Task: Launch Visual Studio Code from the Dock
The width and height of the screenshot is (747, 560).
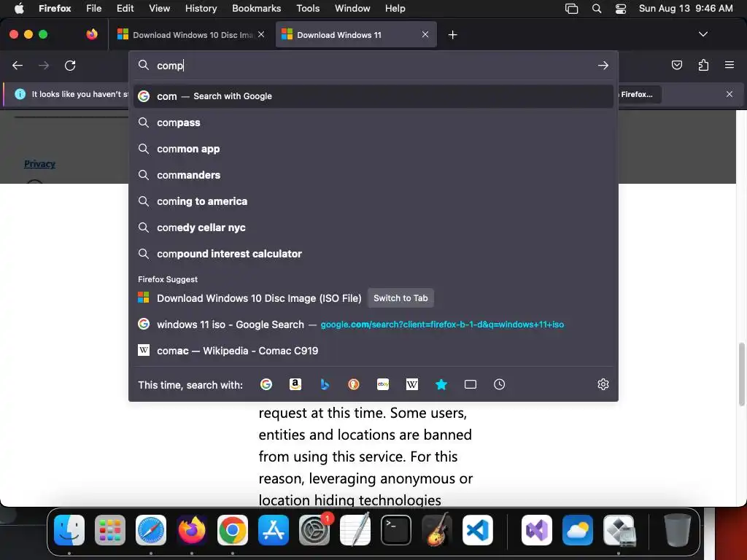Action: [x=478, y=529]
